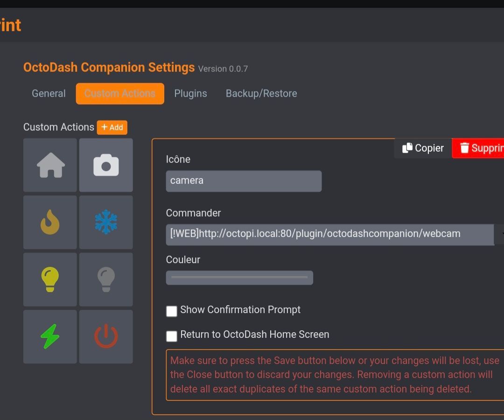Select the camera custom action tile
This screenshot has width=504, height=420.
pyautogui.click(x=106, y=165)
